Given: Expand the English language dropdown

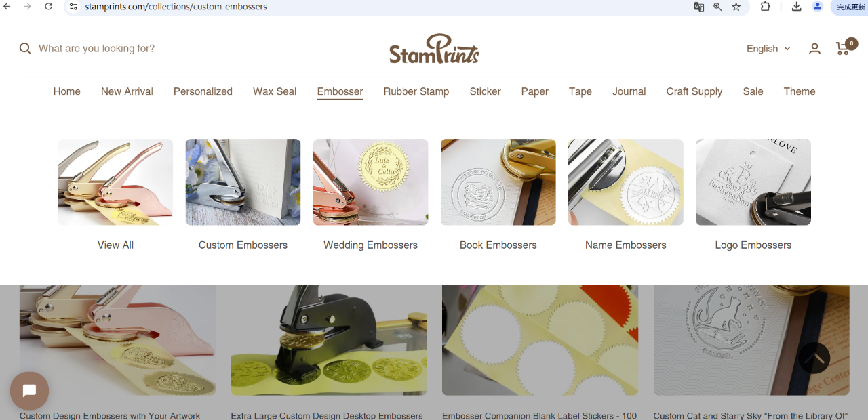Looking at the screenshot, I should (768, 49).
